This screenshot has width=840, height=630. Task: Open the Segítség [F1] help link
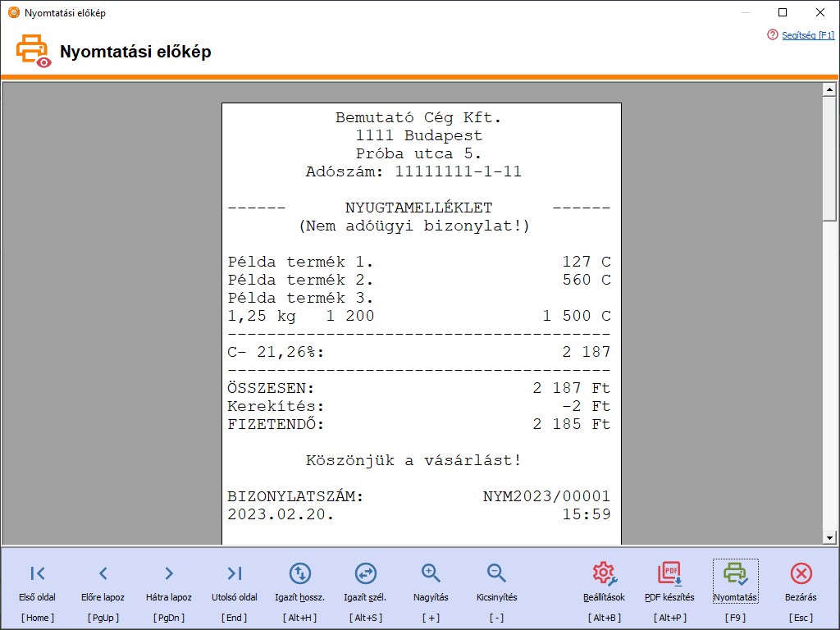[808, 35]
